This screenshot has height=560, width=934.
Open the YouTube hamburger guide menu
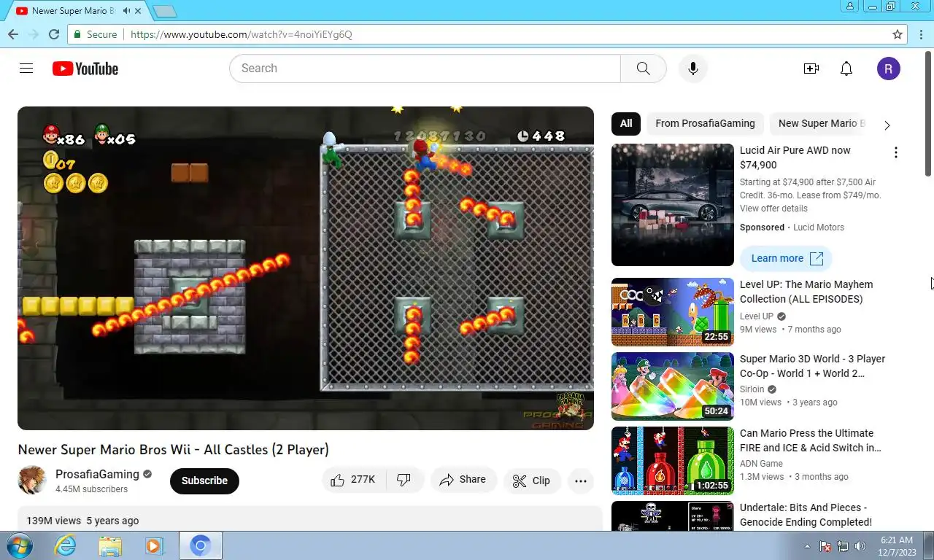(26, 69)
